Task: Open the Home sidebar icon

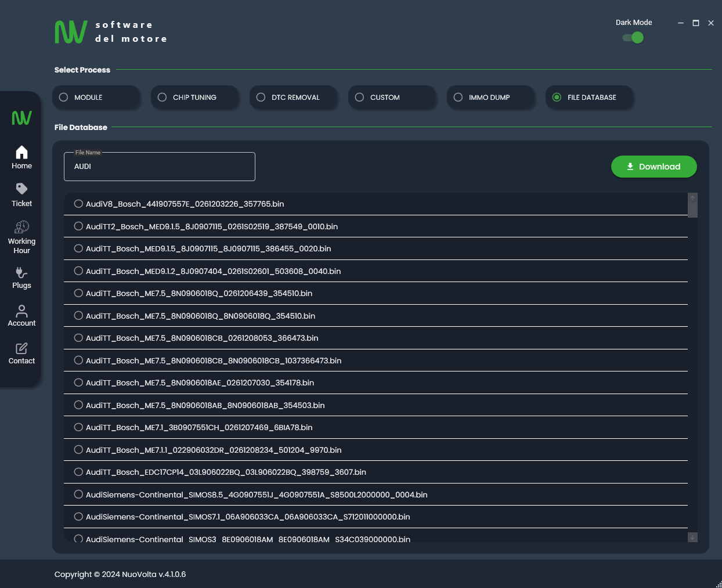Action: (x=21, y=153)
